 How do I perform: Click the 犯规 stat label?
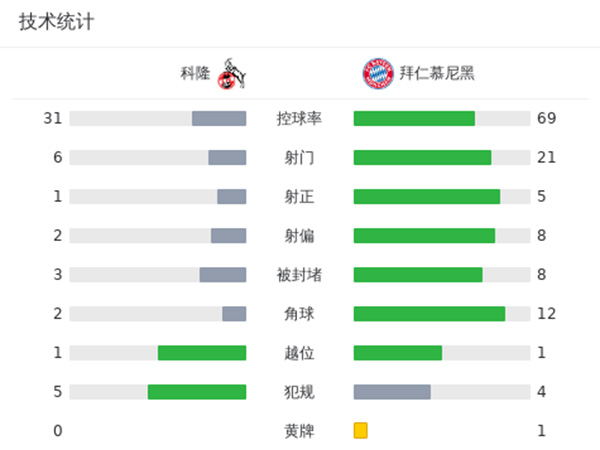[299, 392]
